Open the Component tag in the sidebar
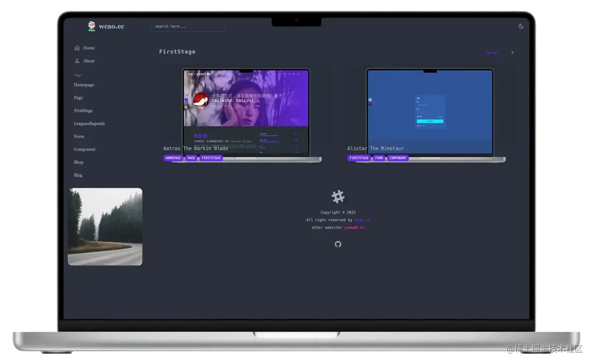Screen dimensions: 593x364 [85, 149]
